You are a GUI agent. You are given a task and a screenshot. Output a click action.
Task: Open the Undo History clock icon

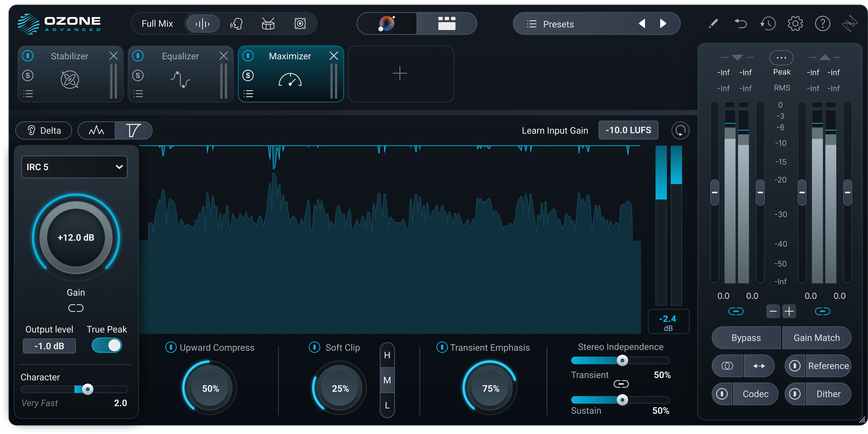tap(768, 24)
